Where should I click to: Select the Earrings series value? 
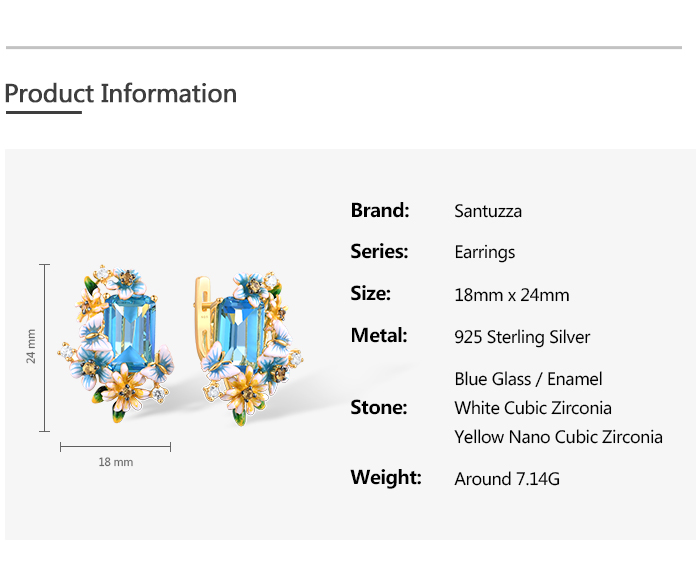[x=485, y=253]
